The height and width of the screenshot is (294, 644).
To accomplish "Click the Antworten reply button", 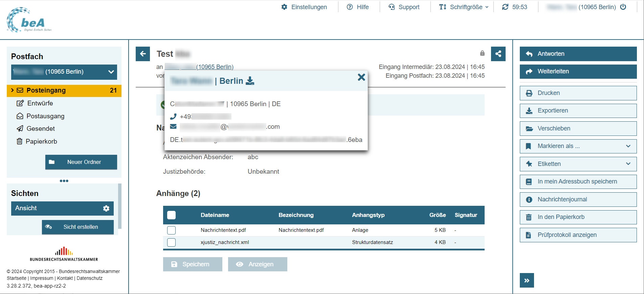I will (x=578, y=54).
